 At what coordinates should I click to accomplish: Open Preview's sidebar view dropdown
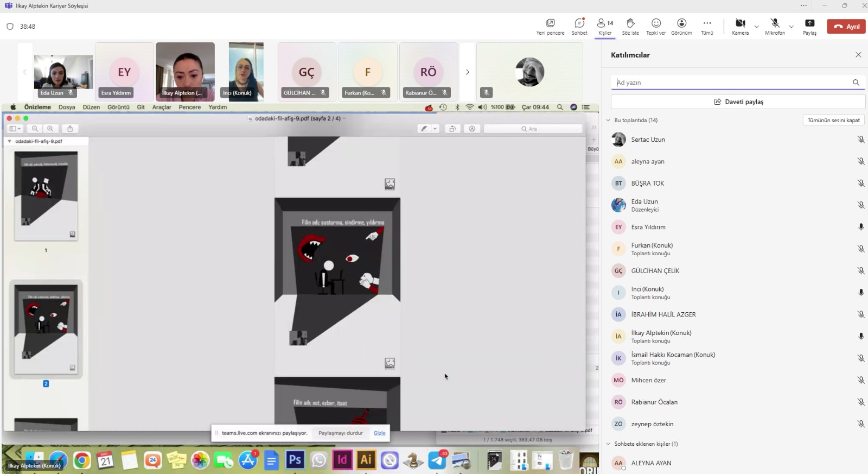coord(15,129)
